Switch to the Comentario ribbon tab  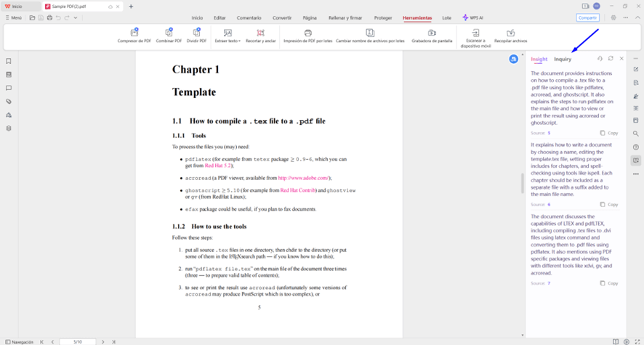249,17
